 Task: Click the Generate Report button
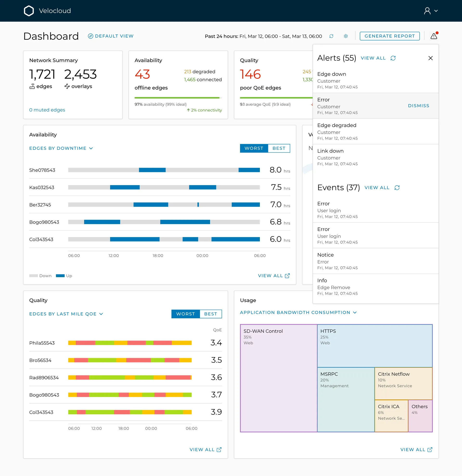(389, 36)
